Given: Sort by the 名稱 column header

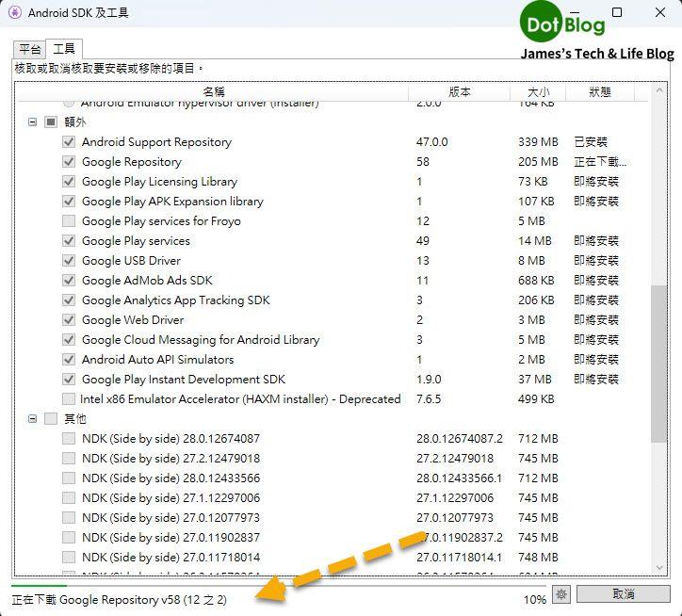Looking at the screenshot, I should click(x=214, y=91).
